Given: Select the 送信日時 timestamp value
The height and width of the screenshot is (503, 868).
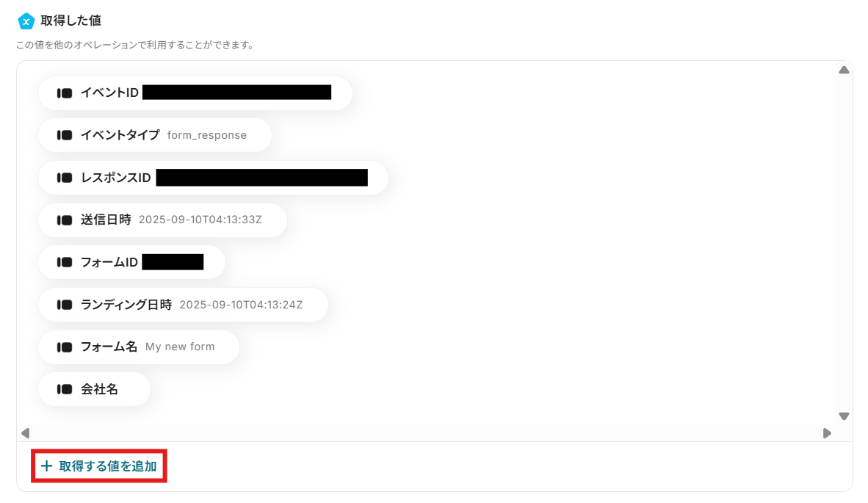Looking at the screenshot, I should point(200,220).
